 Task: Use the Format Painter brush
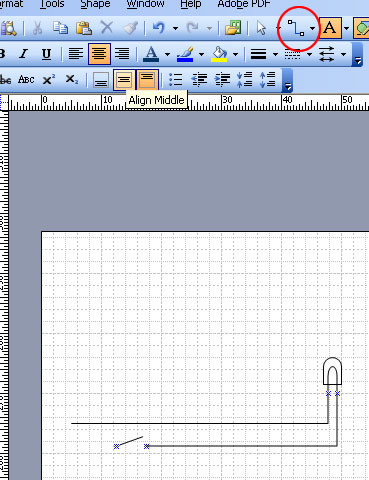[x=130, y=28]
